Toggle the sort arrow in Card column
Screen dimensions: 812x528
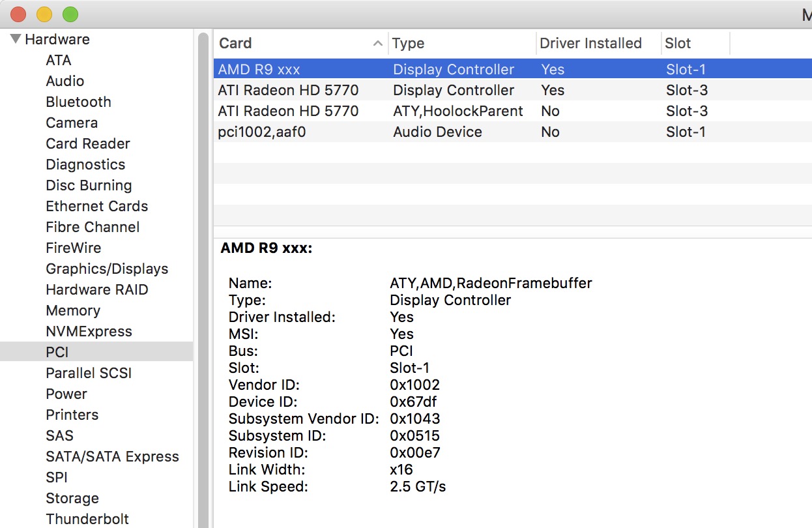pyautogui.click(x=377, y=44)
